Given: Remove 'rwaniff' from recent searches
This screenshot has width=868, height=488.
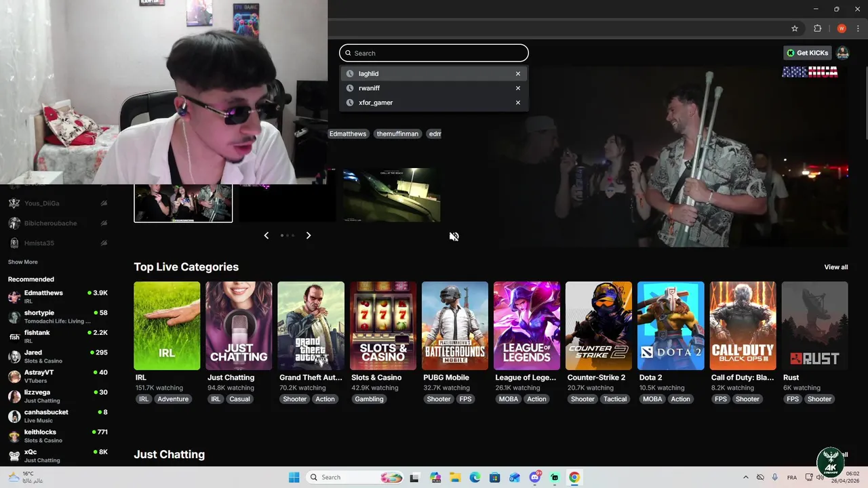Looking at the screenshot, I should (518, 88).
